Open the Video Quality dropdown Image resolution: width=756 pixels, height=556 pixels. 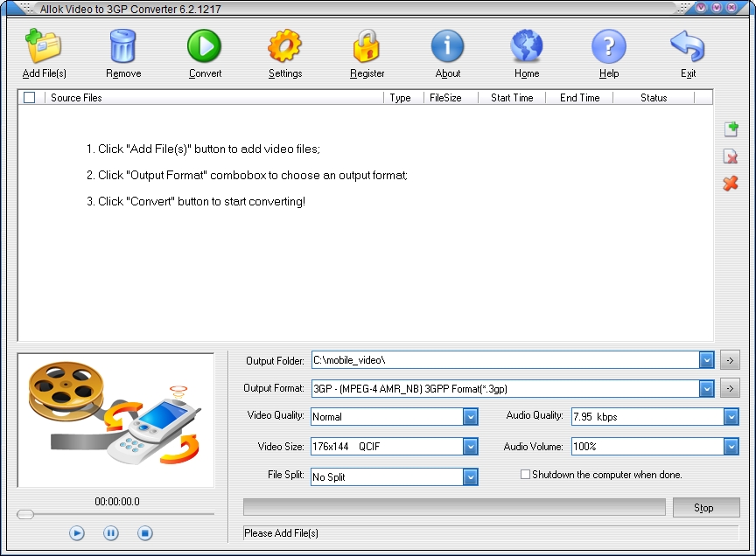[470, 417]
